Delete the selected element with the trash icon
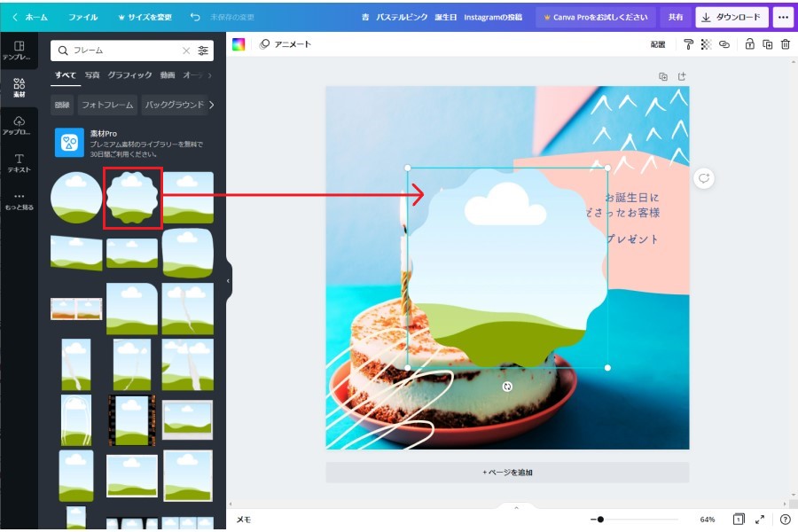This screenshot has width=798, height=532. (786, 44)
